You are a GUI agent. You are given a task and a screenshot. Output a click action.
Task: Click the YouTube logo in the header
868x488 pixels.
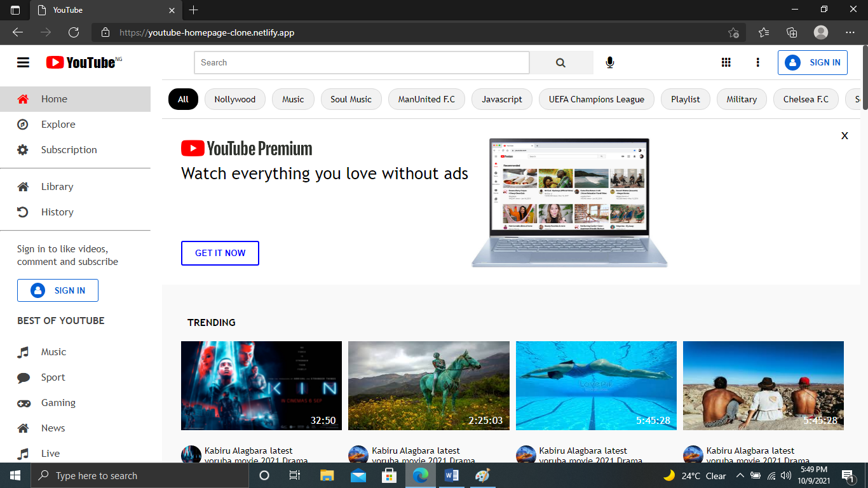[84, 62]
